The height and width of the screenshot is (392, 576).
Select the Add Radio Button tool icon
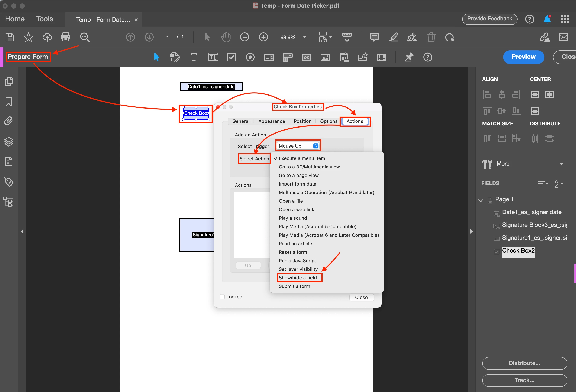(x=250, y=57)
